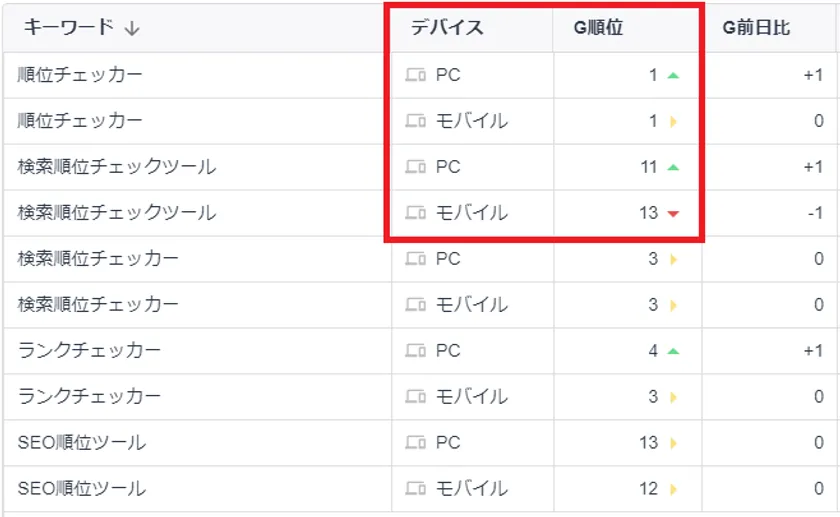Sort by the G順位 column header

point(598,28)
